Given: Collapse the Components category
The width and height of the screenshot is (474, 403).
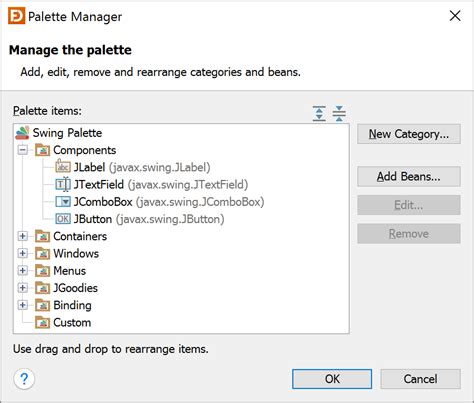Looking at the screenshot, I should [x=23, y=150].
